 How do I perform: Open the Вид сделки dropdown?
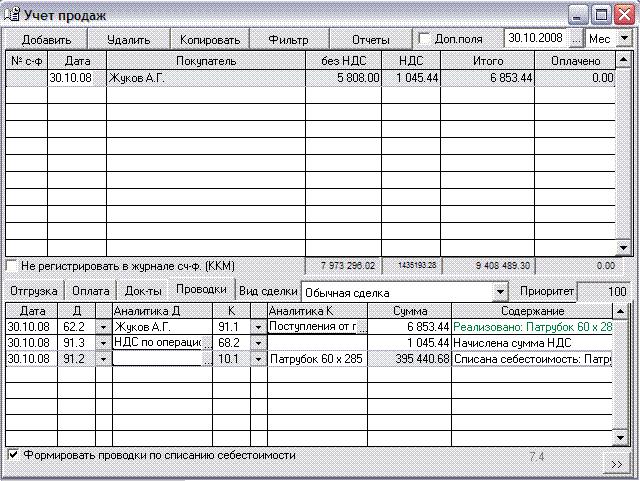(x=501, y=292)
